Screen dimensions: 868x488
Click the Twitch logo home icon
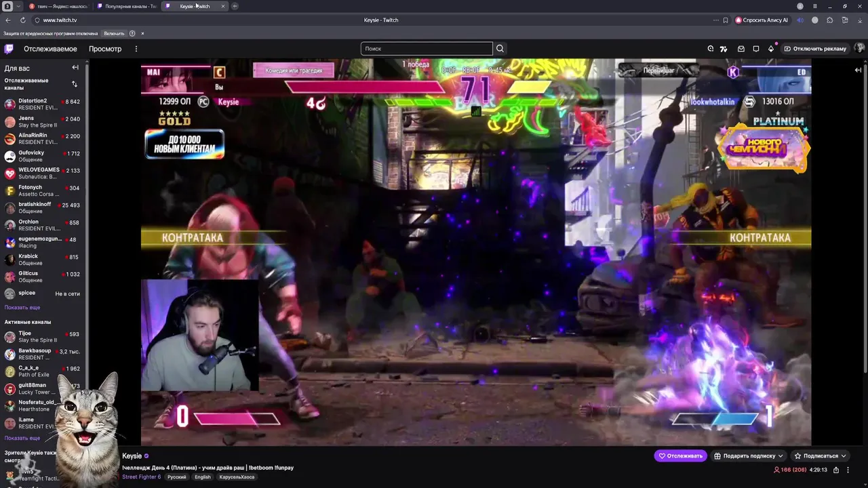tap(9, 49)
